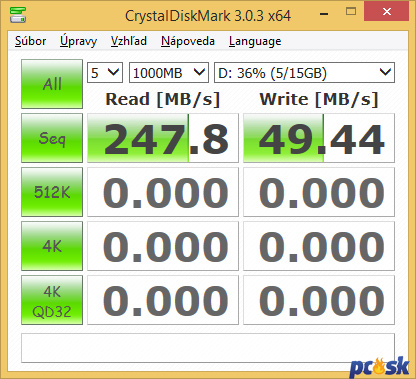Screen dimensions: 416x379
Task: Maximize the CrystalDiskMark window
Action: tap(351, 12)
